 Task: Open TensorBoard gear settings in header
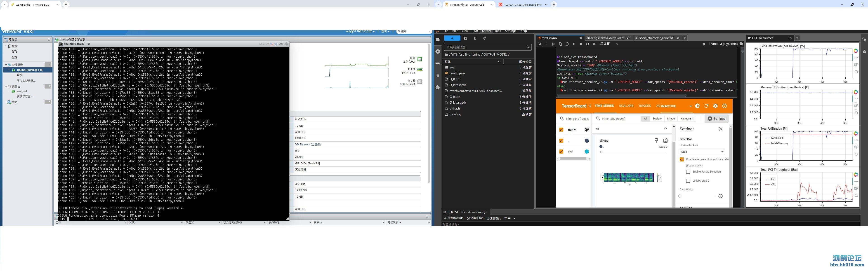coord(715,106)
